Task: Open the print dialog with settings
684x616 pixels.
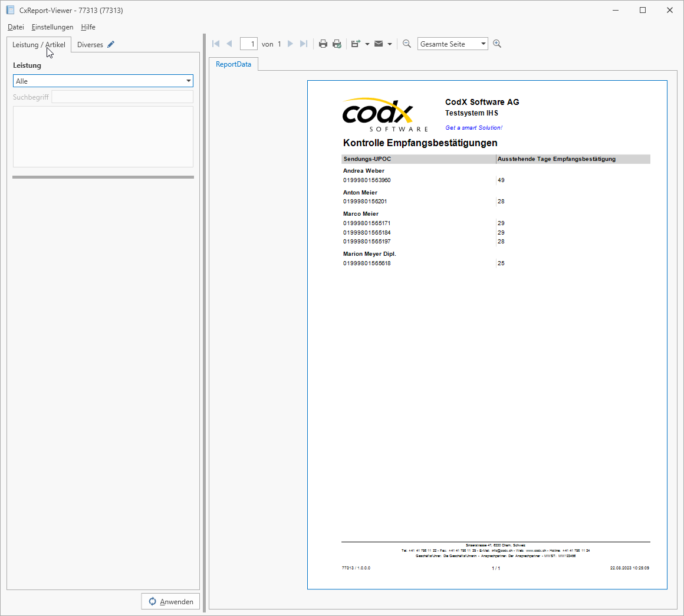Action: 337,43
